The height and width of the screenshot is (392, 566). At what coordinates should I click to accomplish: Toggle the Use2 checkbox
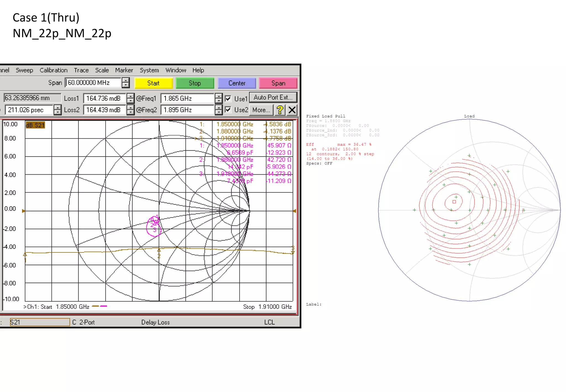coord(228,110)
